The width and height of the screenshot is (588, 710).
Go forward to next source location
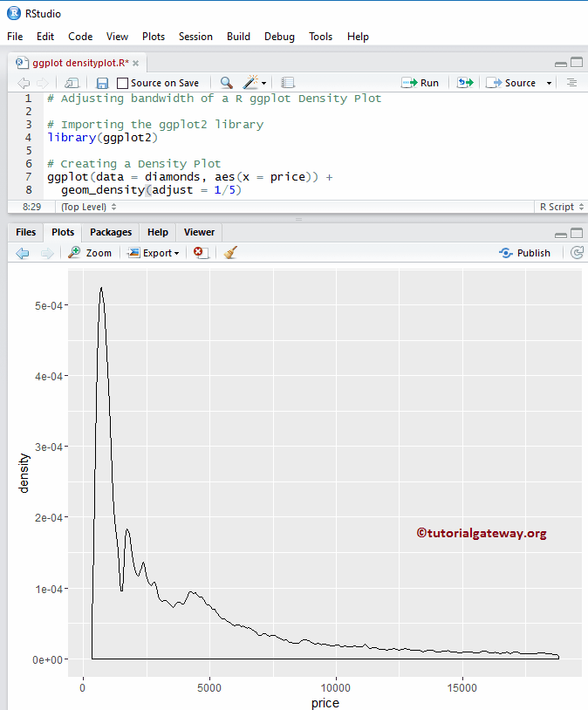(43, 83)
